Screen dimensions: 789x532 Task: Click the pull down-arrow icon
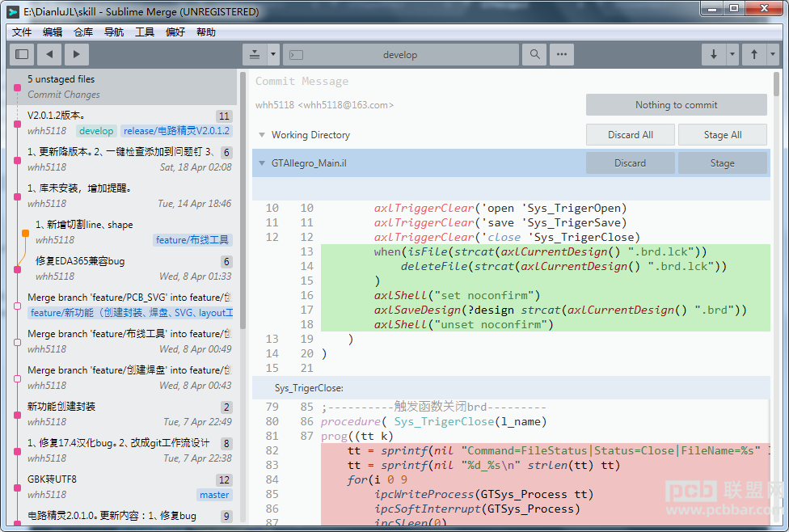pyautogui.click(x=714, y=54)
